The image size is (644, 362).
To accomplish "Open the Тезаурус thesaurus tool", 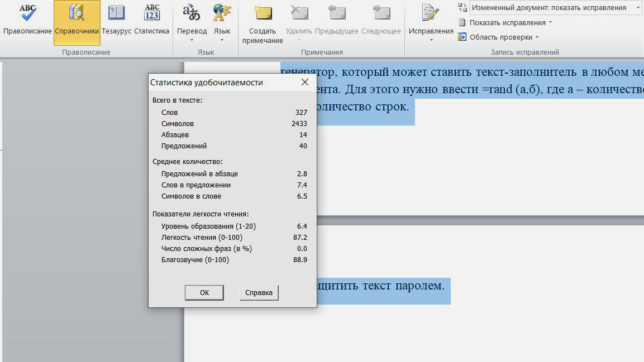I will (116, 20).
